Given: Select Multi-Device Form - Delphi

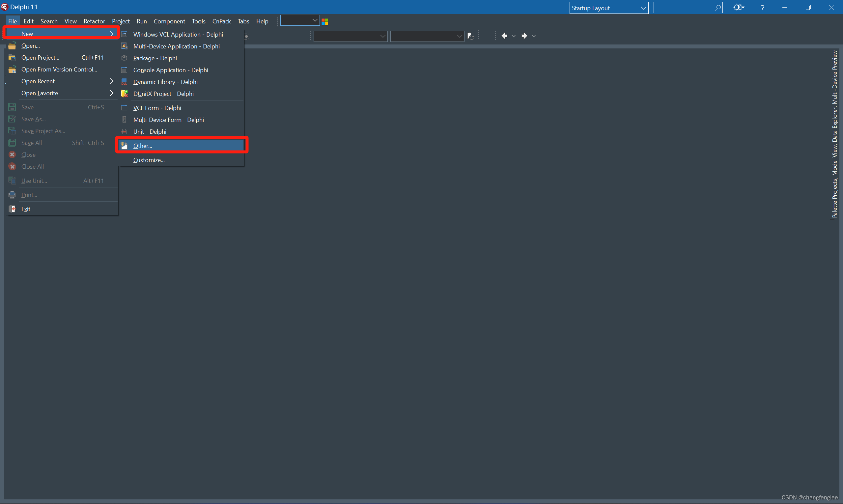Looking at the screenshot, I should tap(168, 119).
